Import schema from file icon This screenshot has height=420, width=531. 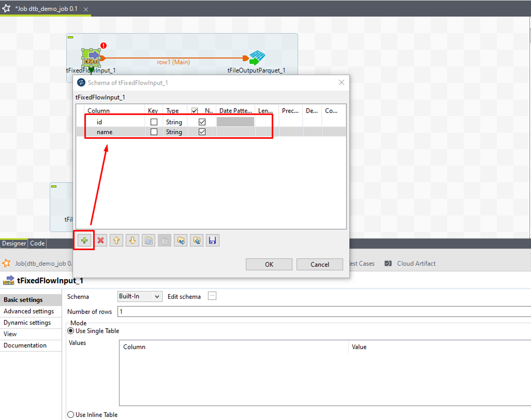coord(181,241)
